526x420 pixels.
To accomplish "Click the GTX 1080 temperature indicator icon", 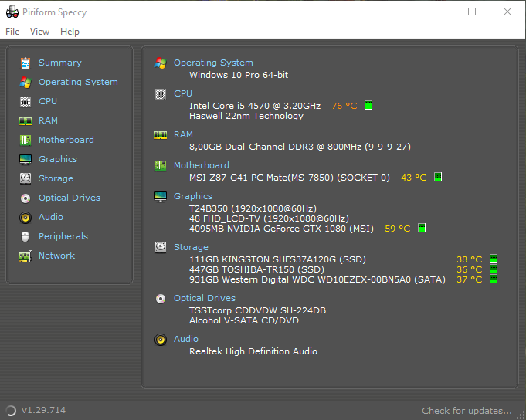I will click(x=422, y=228).
